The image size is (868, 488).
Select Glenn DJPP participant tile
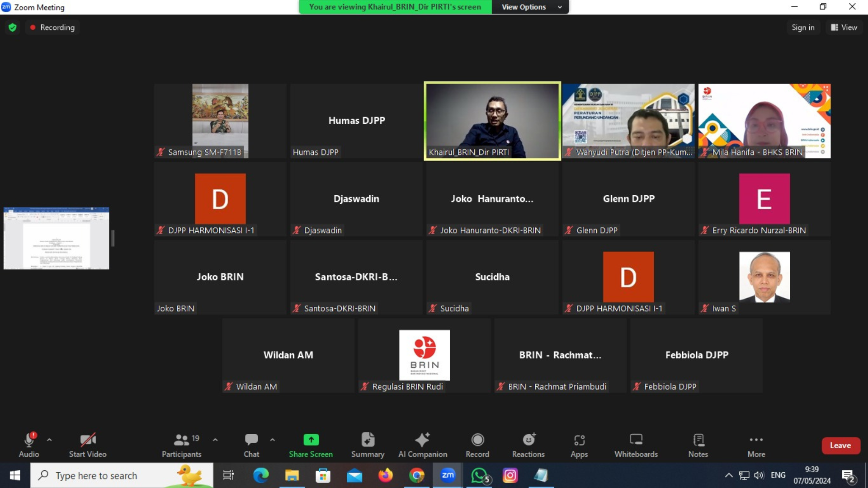pos(628,199)
